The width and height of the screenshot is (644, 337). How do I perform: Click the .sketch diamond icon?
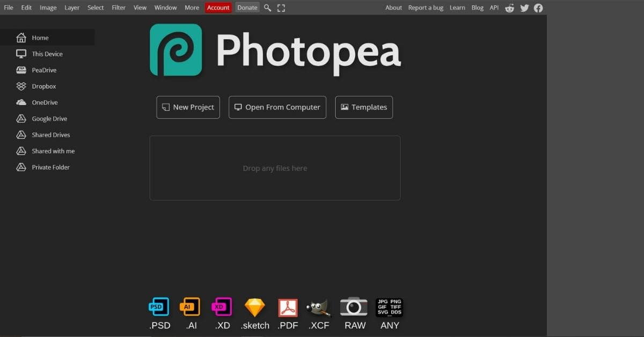coord(255,307)
